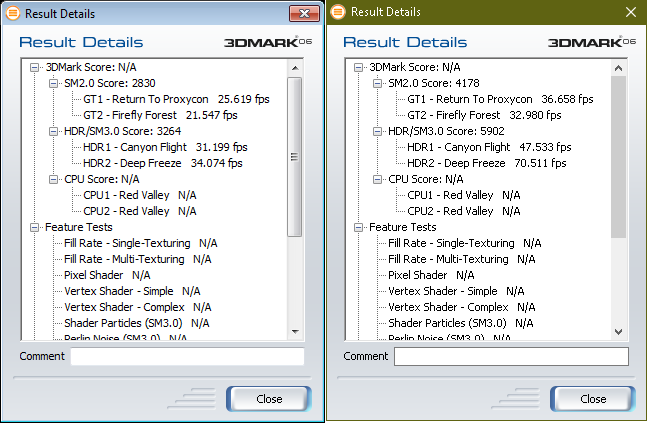Screen dimensions: 650x423
Task: Click Close in the dialog showing 2830 score
Action: tap(268, 398)
